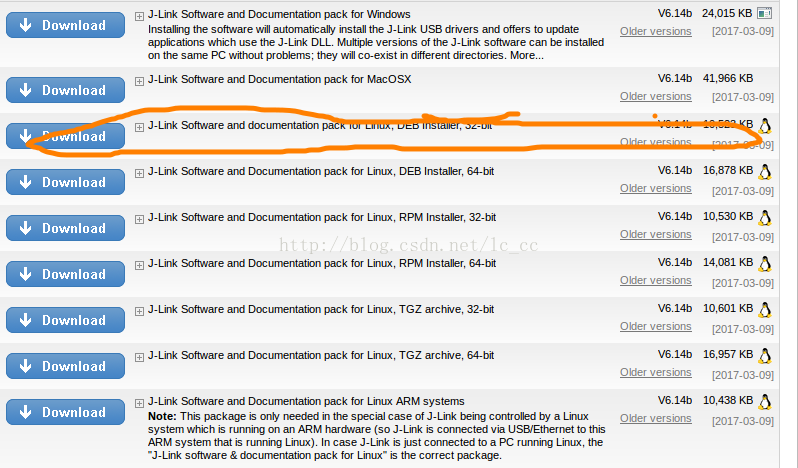Click the Linux penguin icon for DEB 32-bit
This screenshot has width=798, height=468.
point(764,126)
